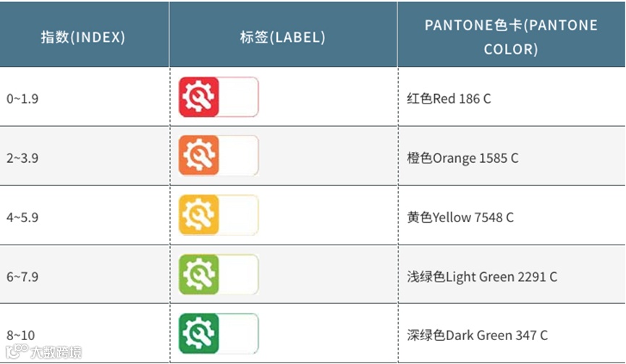This screenshot has height=364, width=626.
Task: Select the 8~10 index cell
Action: click(x=84, y=334)
